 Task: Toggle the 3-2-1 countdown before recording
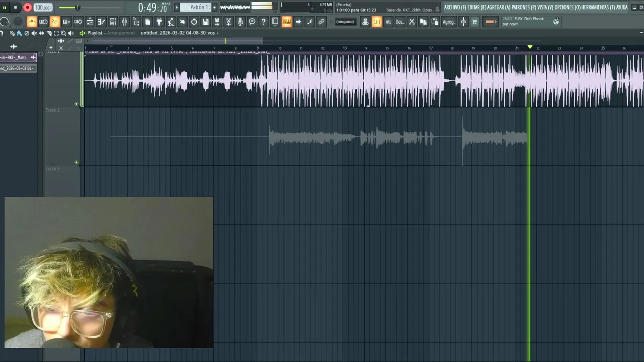tap(55, 22)
